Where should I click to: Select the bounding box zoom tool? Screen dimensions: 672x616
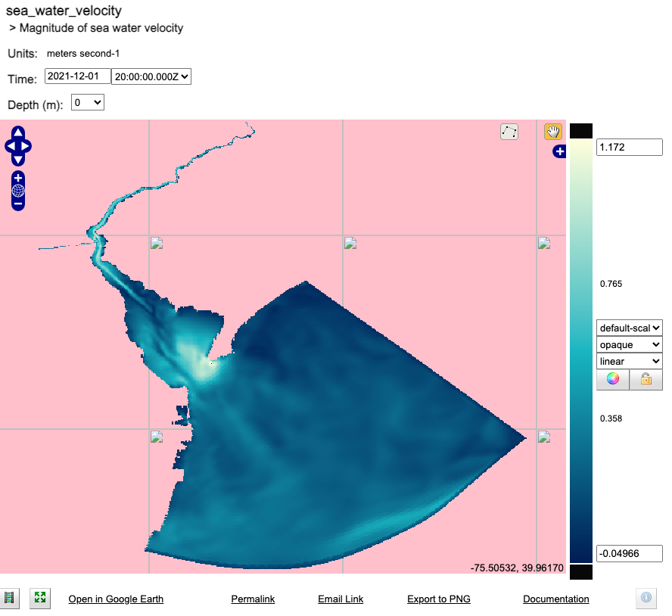click(x=509, y=131)
